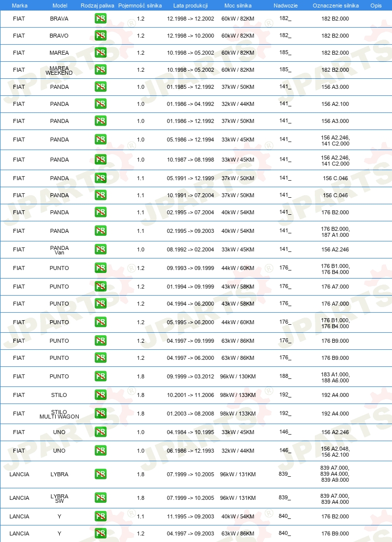
Task: Click the 32kW / 44KM power in the PANDA row
Action: click(x=238, y=104)
